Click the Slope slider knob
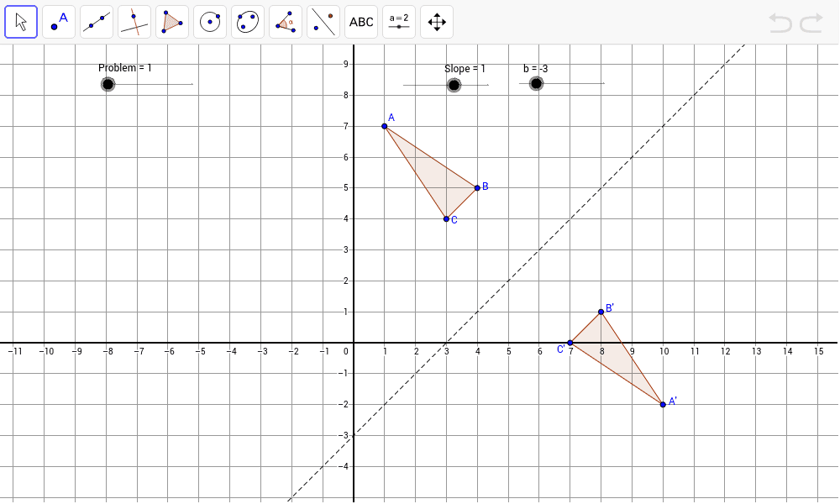The width and height of the screenshot is (840, 504). (454, 84)
